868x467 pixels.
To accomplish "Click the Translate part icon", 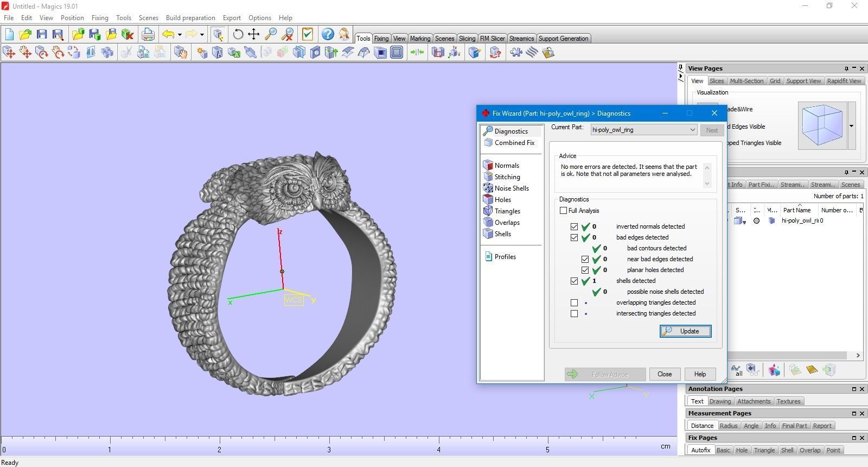I will (9, 53).
